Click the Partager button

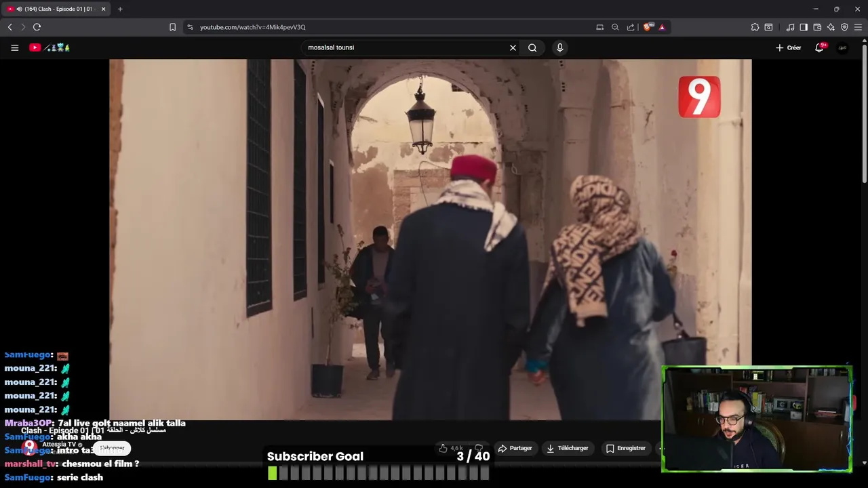[x=515, y=448]
